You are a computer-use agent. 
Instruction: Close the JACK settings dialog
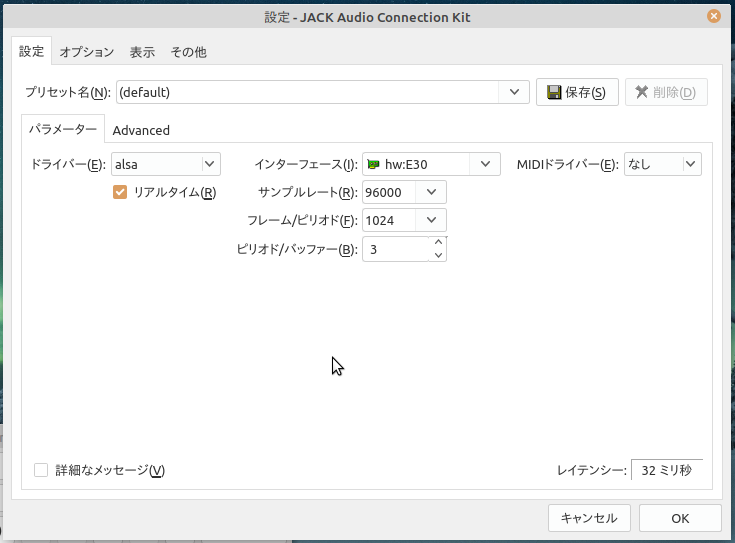click(x=713, y=16)
